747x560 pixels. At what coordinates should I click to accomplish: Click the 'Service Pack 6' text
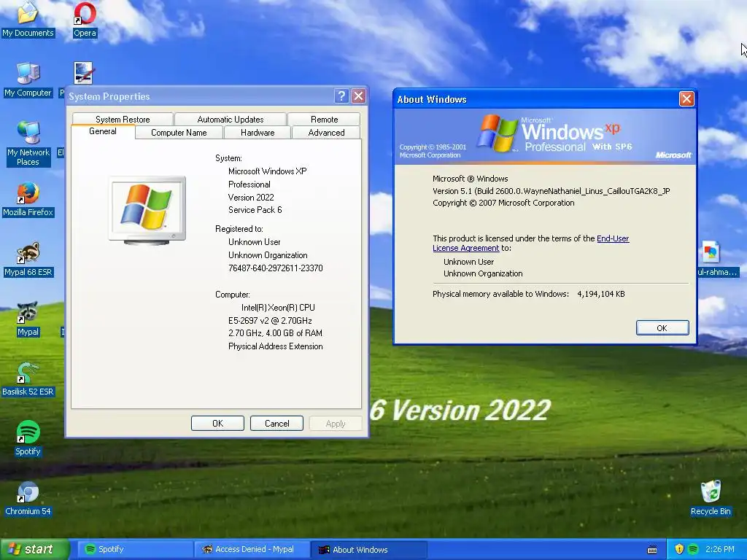point(255,210)
